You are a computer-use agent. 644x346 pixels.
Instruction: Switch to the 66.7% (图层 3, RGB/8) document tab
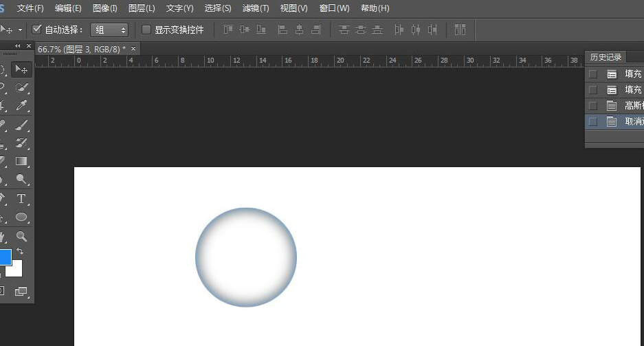(x=82, y=49)
